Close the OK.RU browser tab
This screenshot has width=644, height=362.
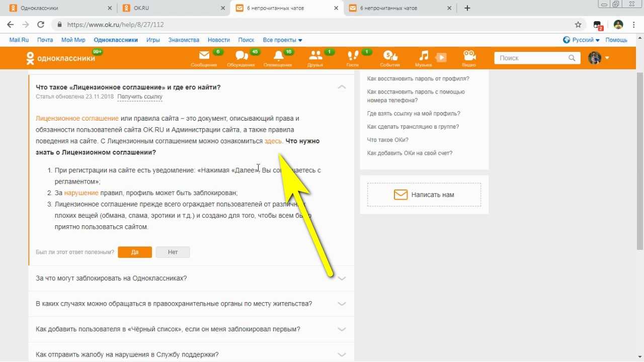(x=223, y=8)
